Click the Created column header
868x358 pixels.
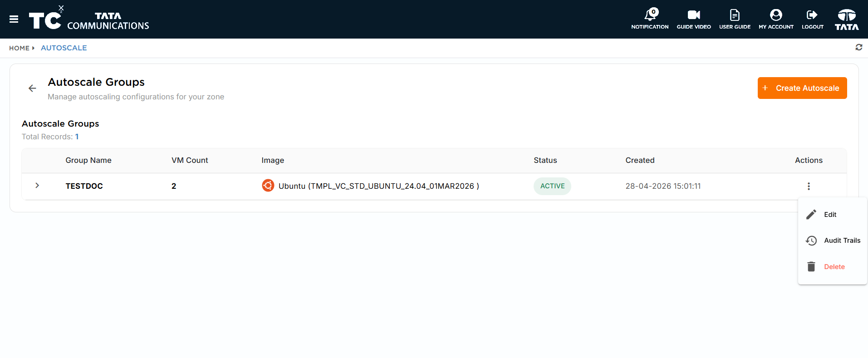click(640, 160)
